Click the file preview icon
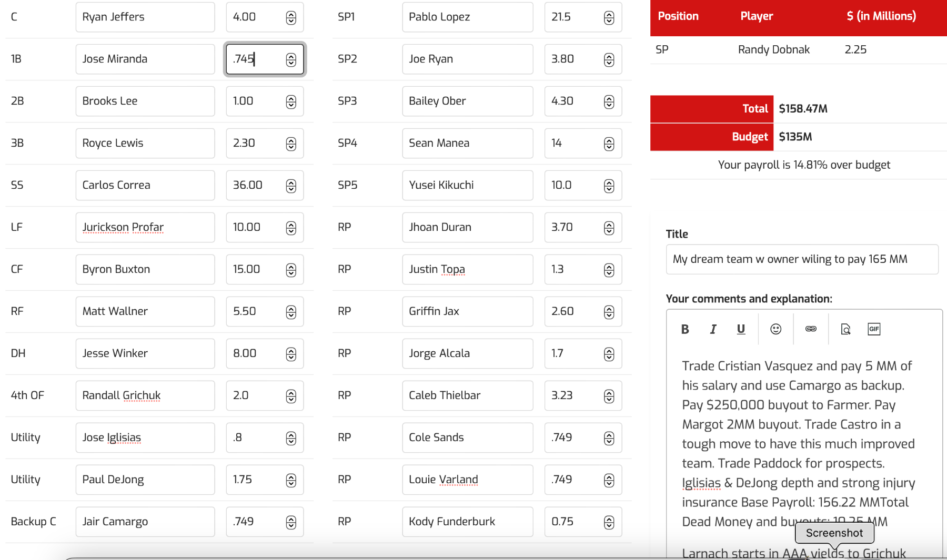Viewport: 947px width, 560px height. (x=845, y=329)
